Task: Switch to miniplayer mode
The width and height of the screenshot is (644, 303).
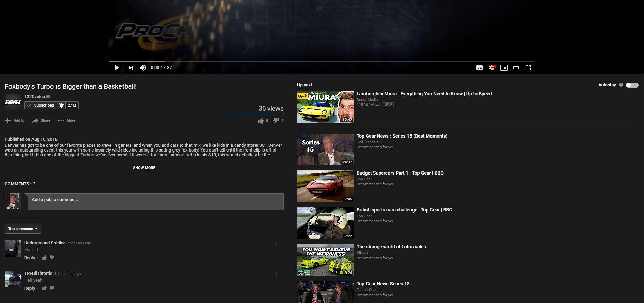Action: [x=504, y=68]
